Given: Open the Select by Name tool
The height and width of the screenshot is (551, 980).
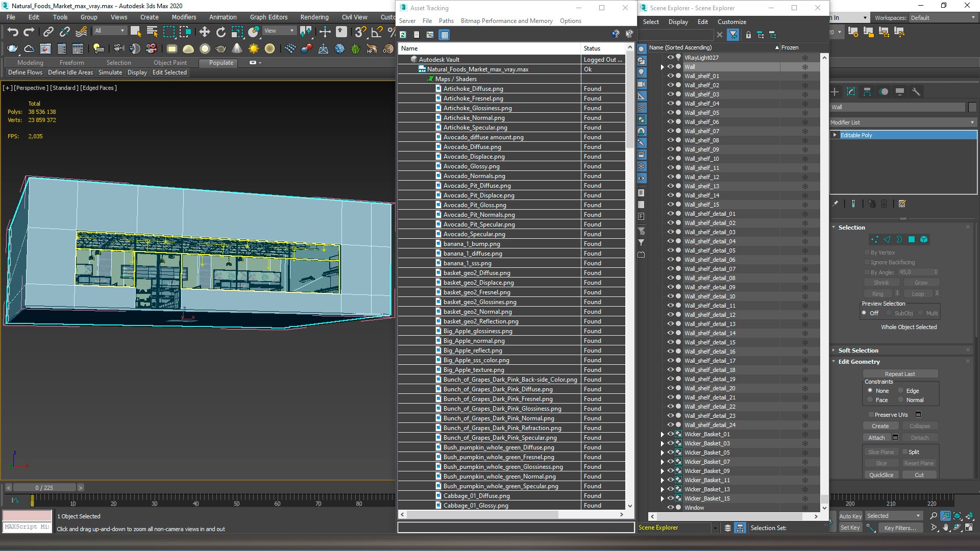Looking at the screenshot, I should click(x=152, y=32).
